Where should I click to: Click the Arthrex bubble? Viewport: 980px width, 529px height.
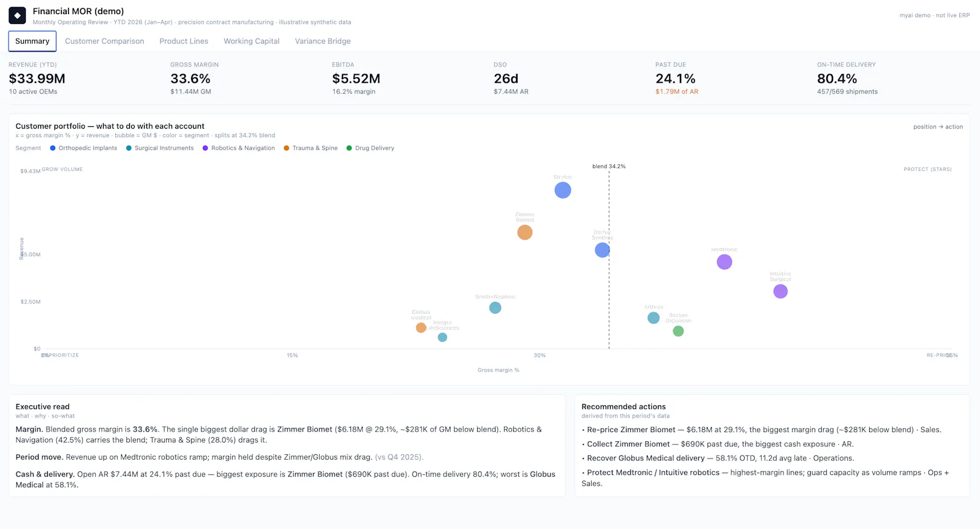[654, 318]
